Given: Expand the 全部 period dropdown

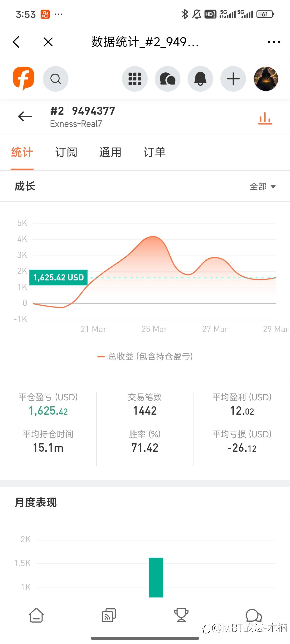Looking at the screenshot, I should pos(263,186).
